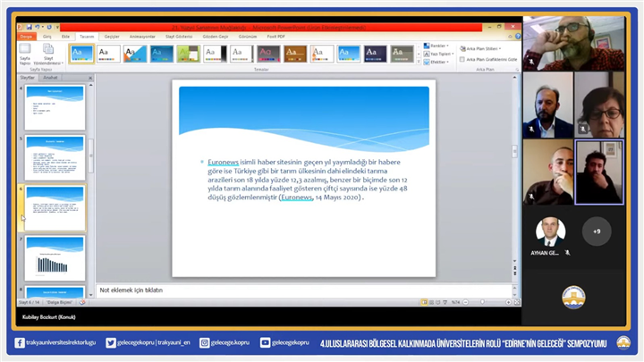Show the previous row of the themes gallery
Viewport: 644px width, 362px height.
click(419, 46)
